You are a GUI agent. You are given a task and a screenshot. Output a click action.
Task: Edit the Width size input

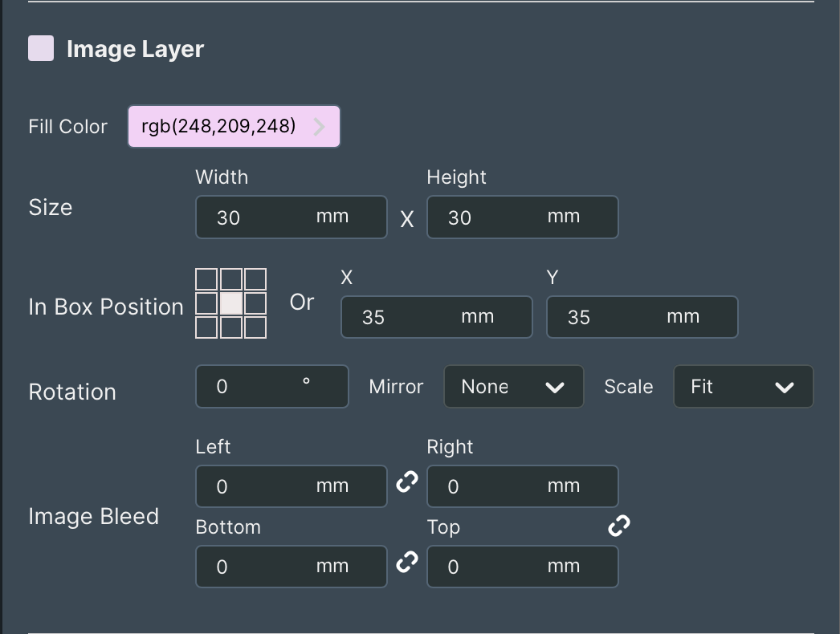tap(292, 217)
